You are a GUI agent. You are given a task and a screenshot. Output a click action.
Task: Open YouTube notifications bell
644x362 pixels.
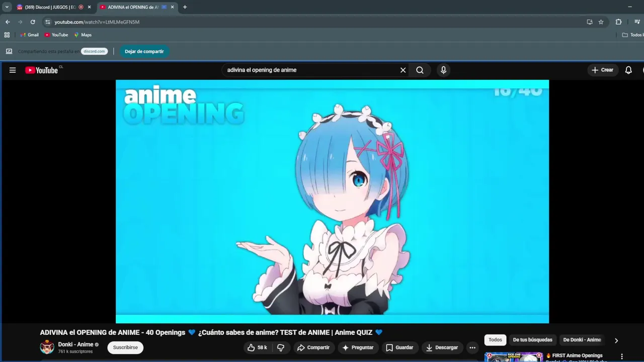[x=628, y=70]
